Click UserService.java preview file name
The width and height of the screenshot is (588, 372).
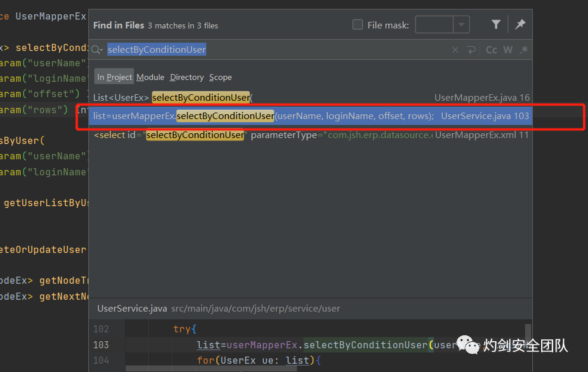(x=132, y=308)
